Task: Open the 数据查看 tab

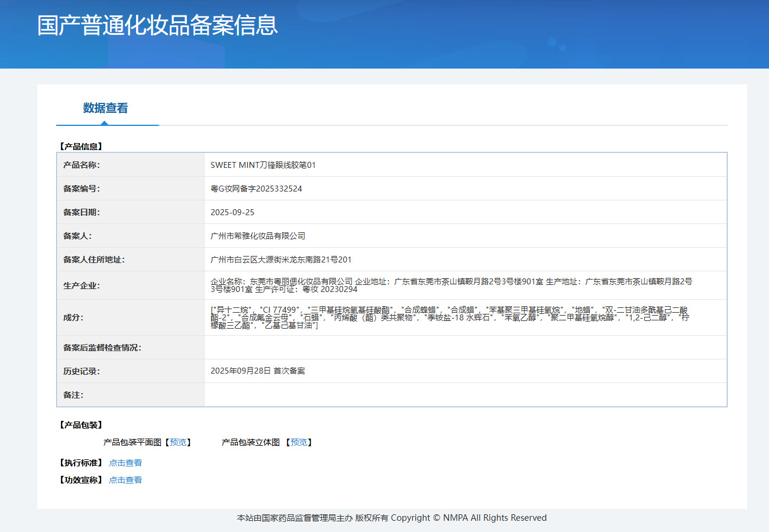Action: coord(105,108)
